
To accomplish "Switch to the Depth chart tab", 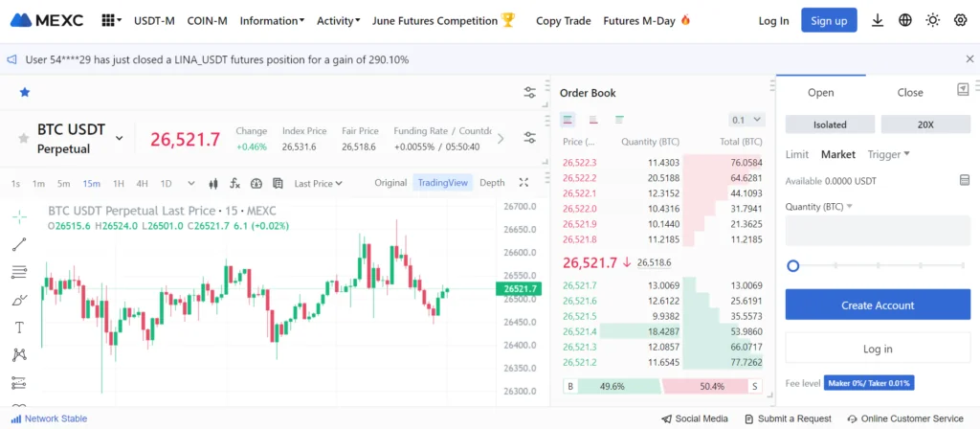I will pyautogui.click(x=492, y=183).
